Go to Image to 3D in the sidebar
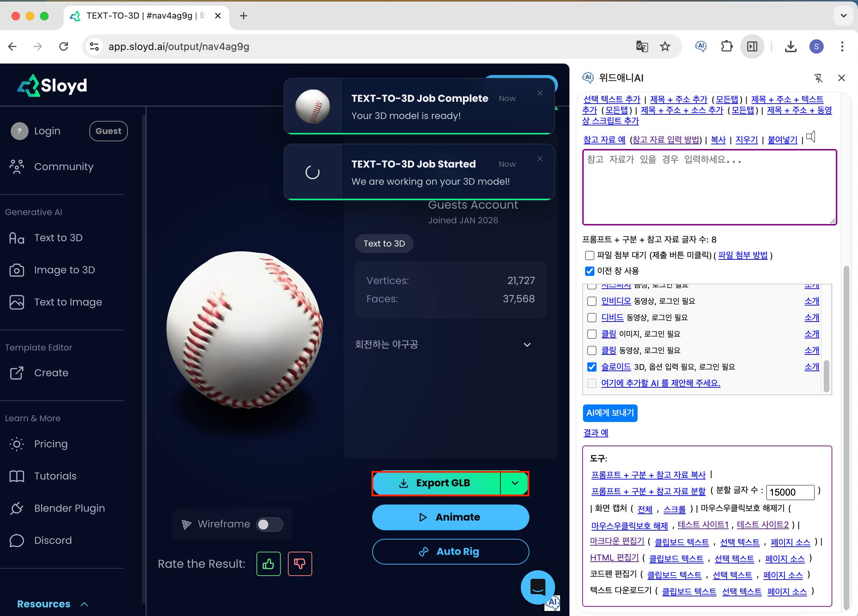 (64, 270)
